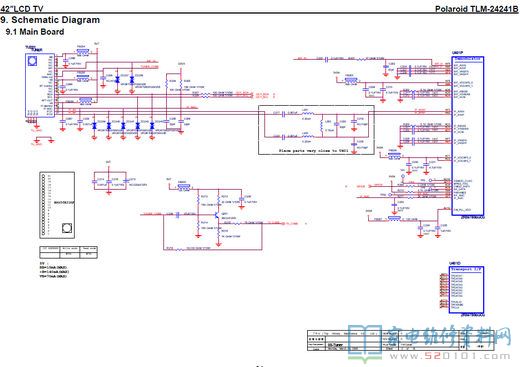This screenshot has height=367, width=520.
Task: Select the transistor symbol in amplifier circuit
Action: pyautogui.click(x=217, y=216)
